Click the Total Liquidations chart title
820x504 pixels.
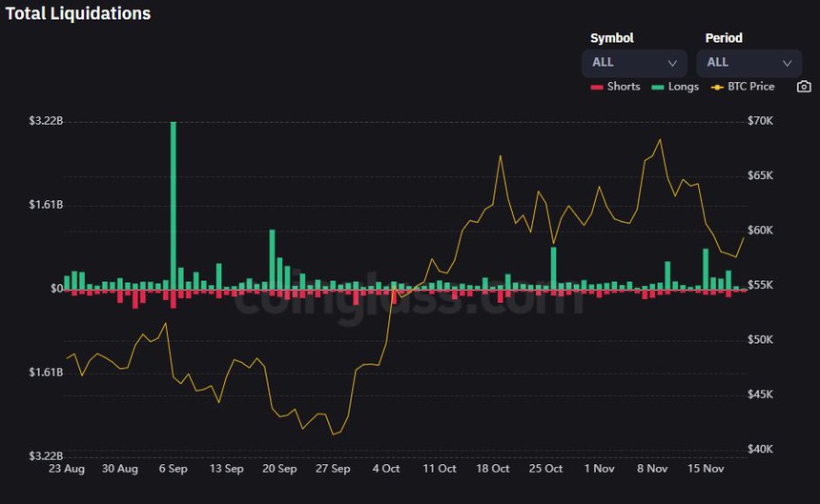pos(78,13)
